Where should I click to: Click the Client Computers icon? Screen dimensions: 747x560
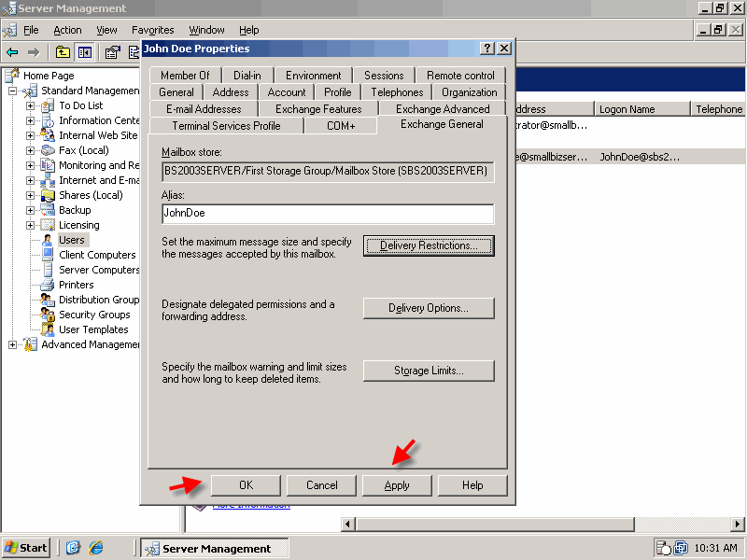coord(48,255)
